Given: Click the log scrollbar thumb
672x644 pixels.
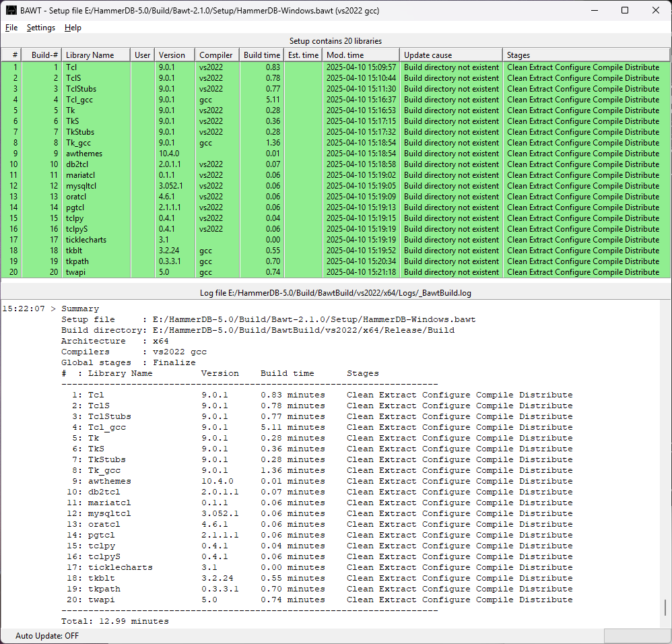Looking at the screenshot, I should click(665, 608).
